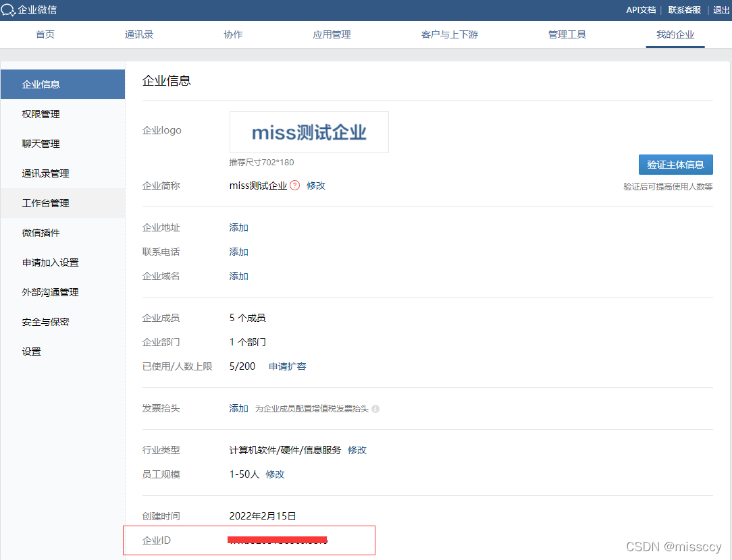Click the 2022年2月15日 creation date

click(263, 516)
